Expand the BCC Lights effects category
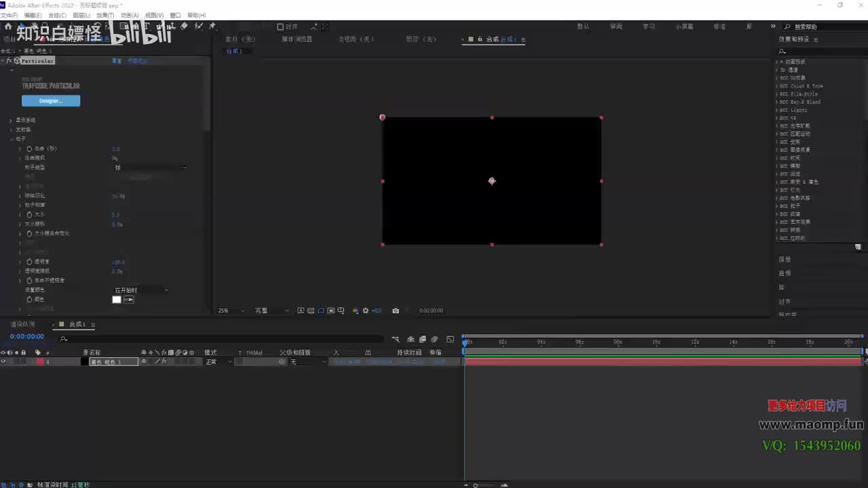The image size is (868, 488). [777, 110]
